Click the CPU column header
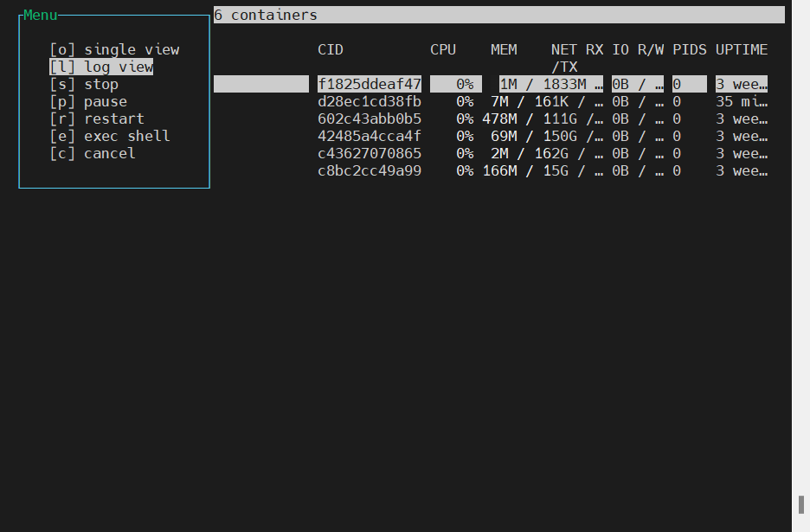This screenshot has width=810, height=532. coord(443,50)
